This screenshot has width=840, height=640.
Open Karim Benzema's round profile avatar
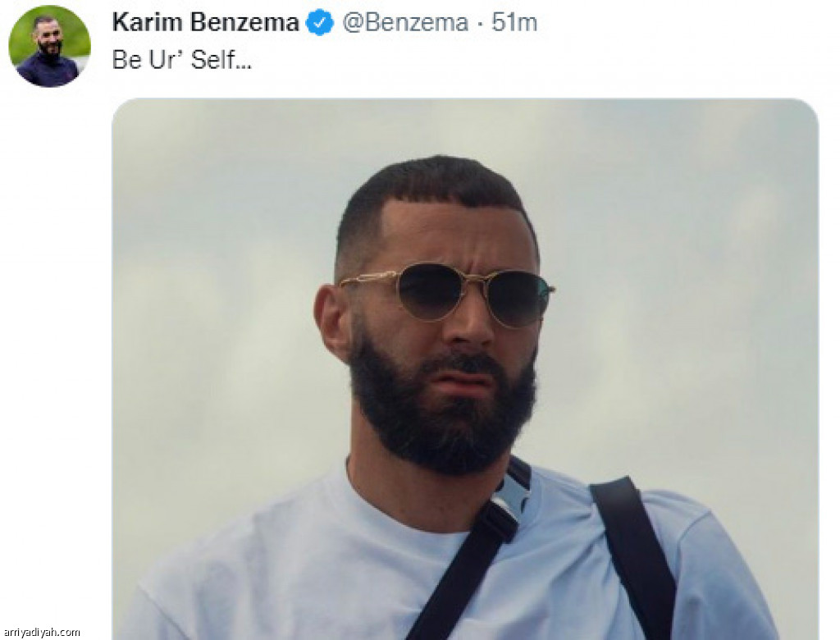pos(49,47)
